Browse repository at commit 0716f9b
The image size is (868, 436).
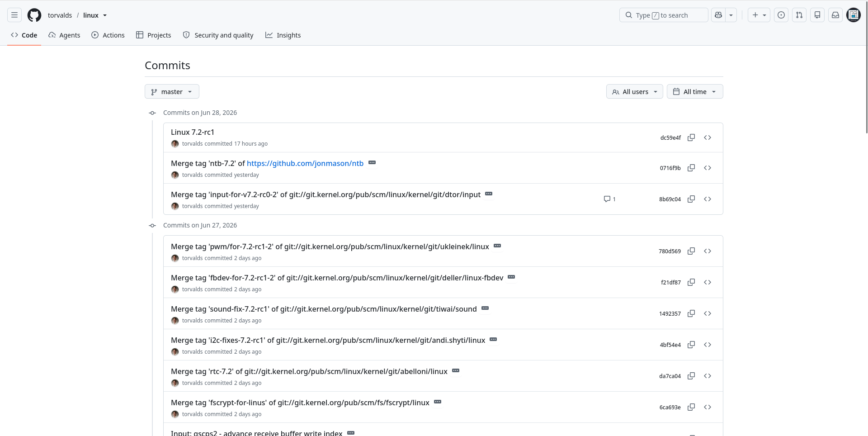[708, 168]
